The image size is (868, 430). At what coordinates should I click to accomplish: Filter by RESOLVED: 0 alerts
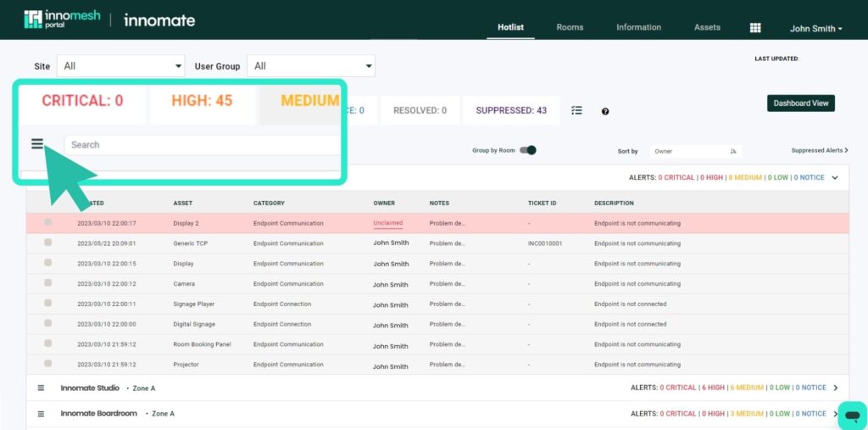pyautogui.click(x=420, y=110)
